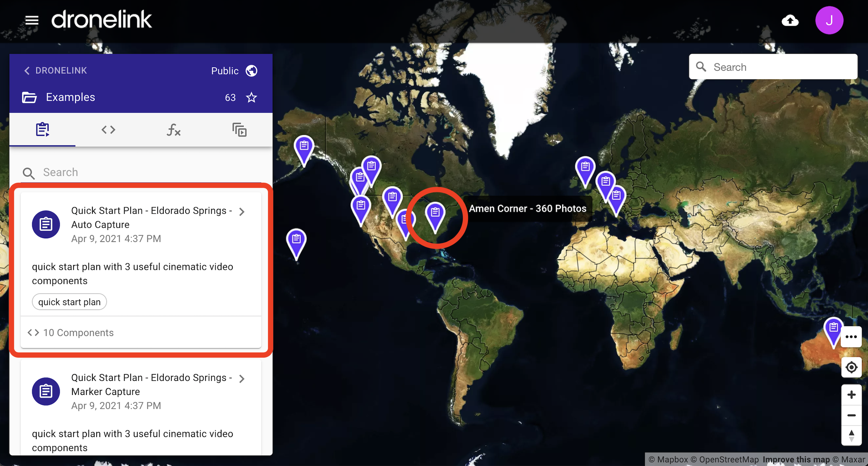The image size is (868, 466).
Task: Open the hamburger main menu
Action: [x=32, y=20]
